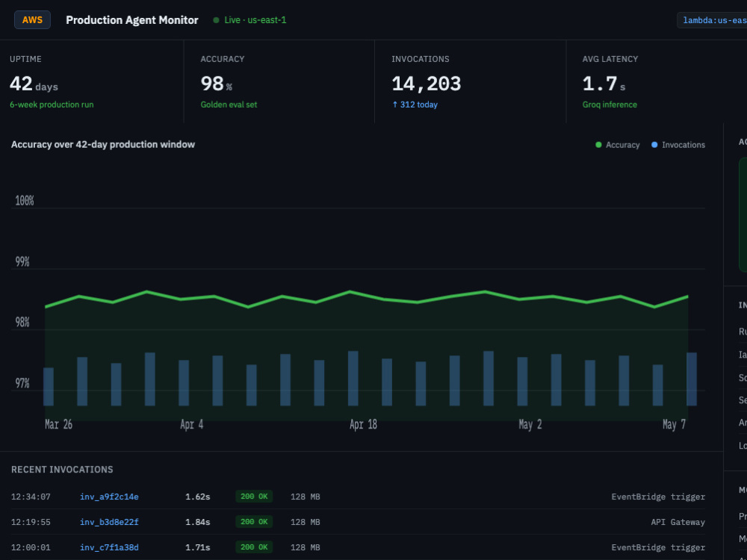The image size is (747, 560).
Task: Click the Mar 26 x-axis label
Action: click(x=58, y=424)
